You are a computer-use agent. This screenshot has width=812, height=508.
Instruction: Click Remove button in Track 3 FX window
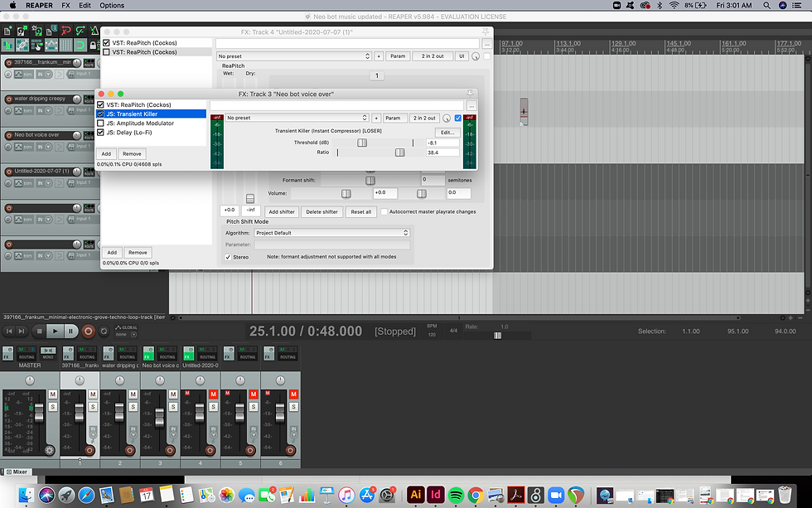[x=132, y=154]
